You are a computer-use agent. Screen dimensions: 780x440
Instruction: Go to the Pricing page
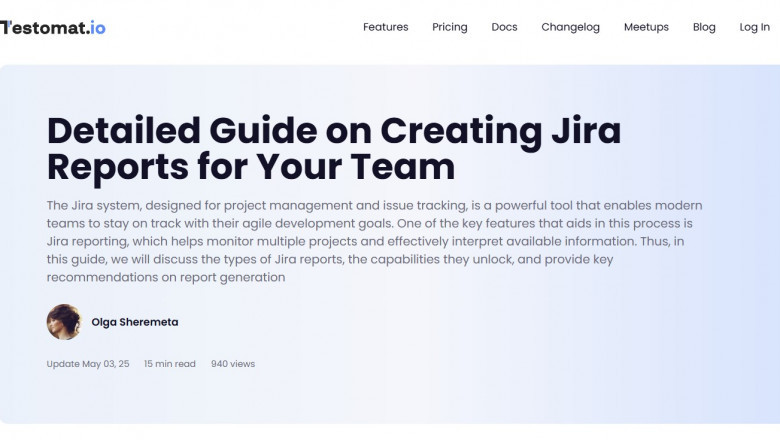click(x=450, y=27)
